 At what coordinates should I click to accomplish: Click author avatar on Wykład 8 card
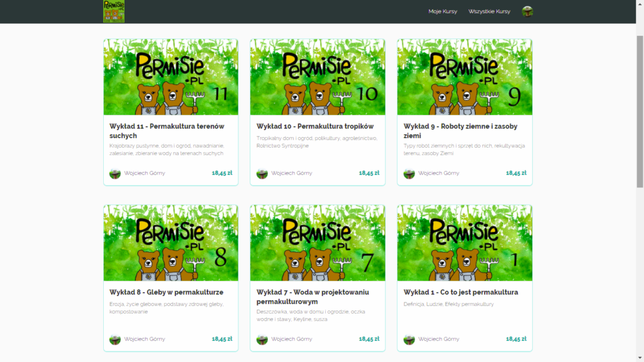115,339
